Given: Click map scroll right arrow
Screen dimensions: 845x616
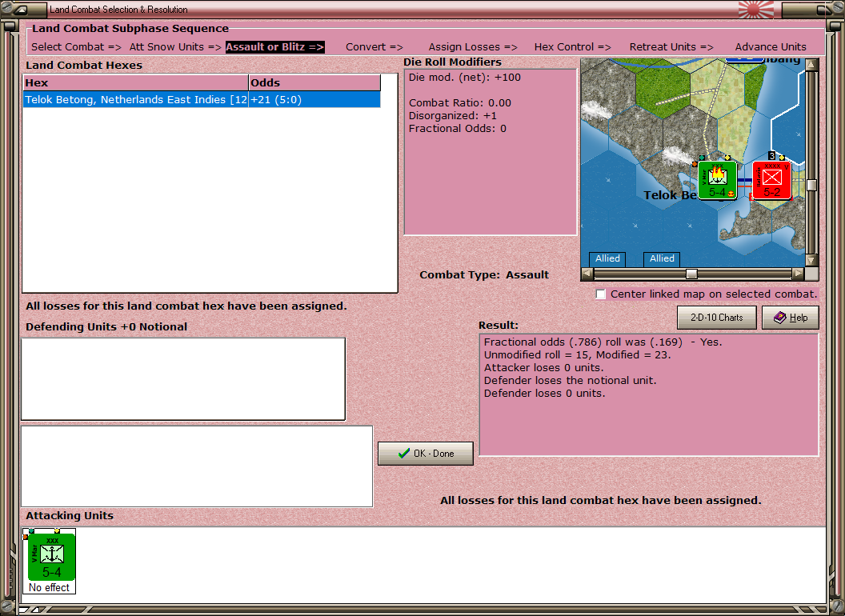Looking at the screenshot, I should [x=798, y=274].
